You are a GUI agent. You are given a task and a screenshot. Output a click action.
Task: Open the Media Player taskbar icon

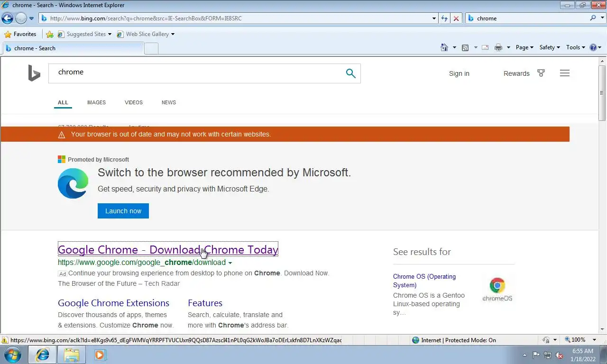pos(100,355)
